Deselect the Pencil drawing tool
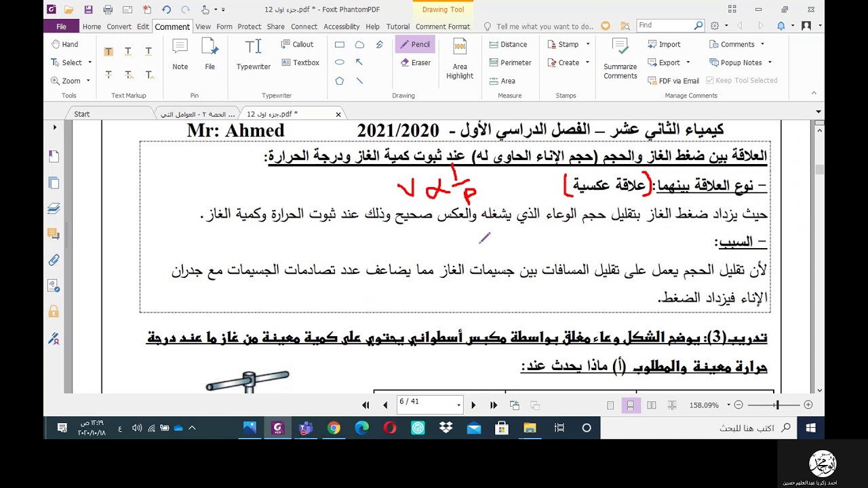 (414, 44)
